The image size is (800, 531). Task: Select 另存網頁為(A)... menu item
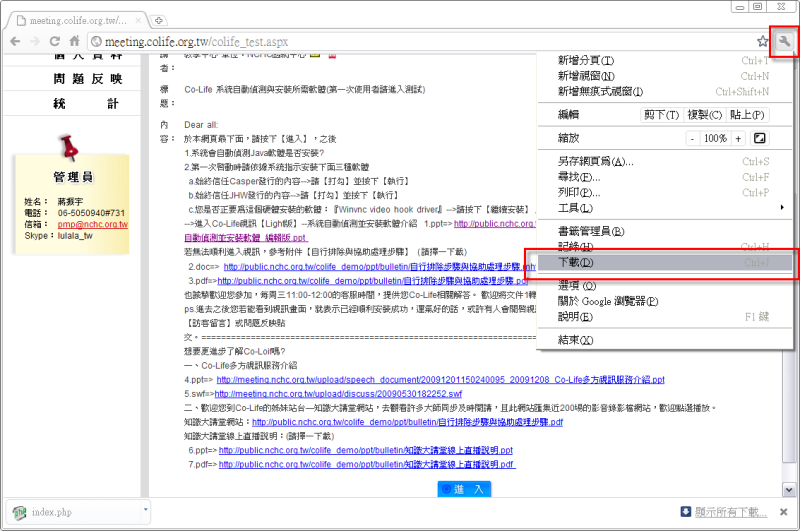pos(665,162)
